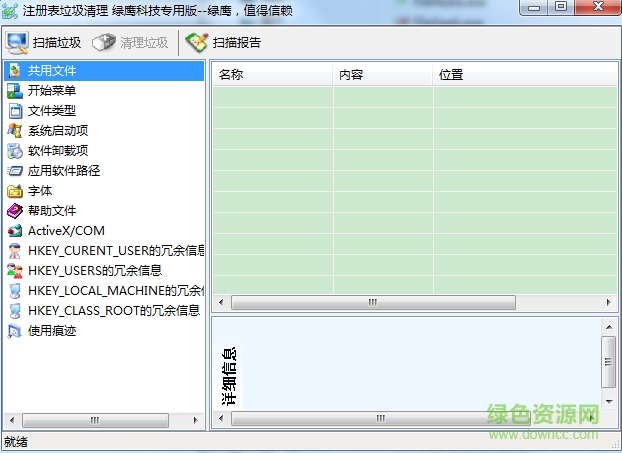This screenshot has width=622, height=453.
Task: Click the 开始菜单 list icon
Action: (15, 90)
